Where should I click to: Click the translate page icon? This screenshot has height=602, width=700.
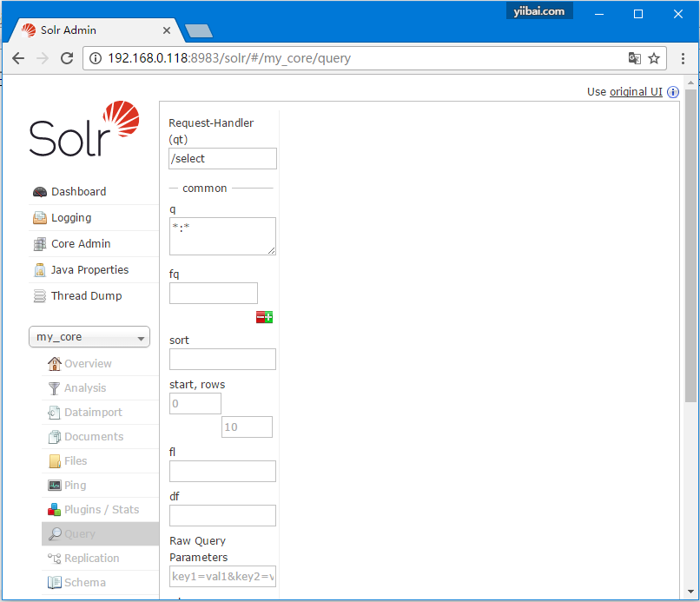(x=635, y=58)
